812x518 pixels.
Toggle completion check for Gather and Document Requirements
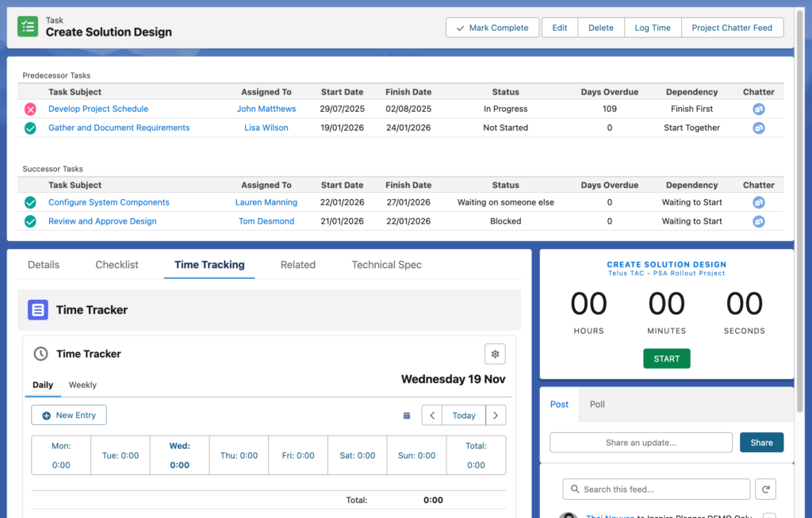[30, 128]
